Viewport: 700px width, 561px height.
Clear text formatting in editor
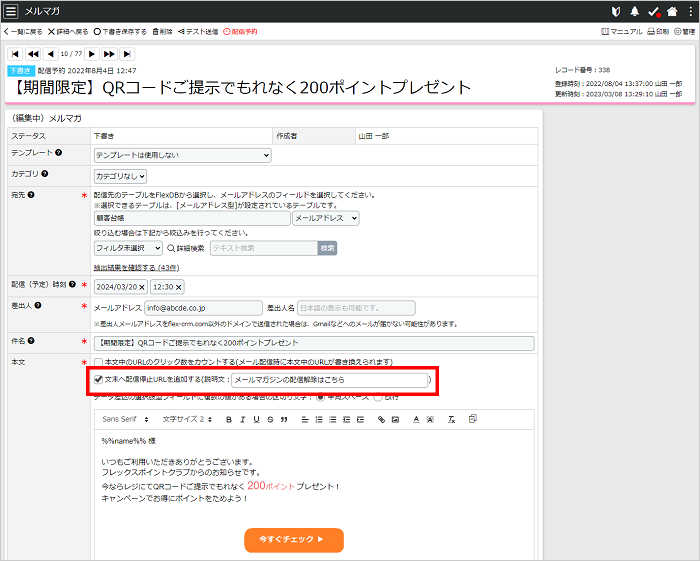point(451,420)
